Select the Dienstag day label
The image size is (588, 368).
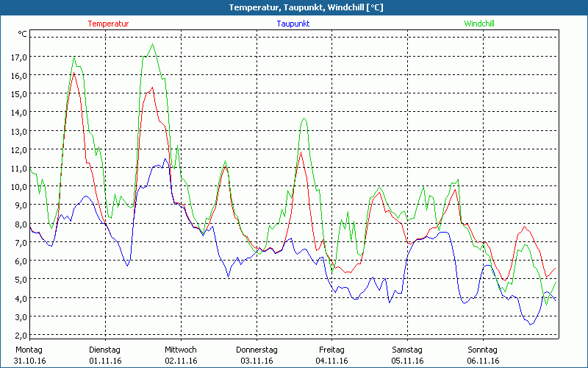click(104, 350)
